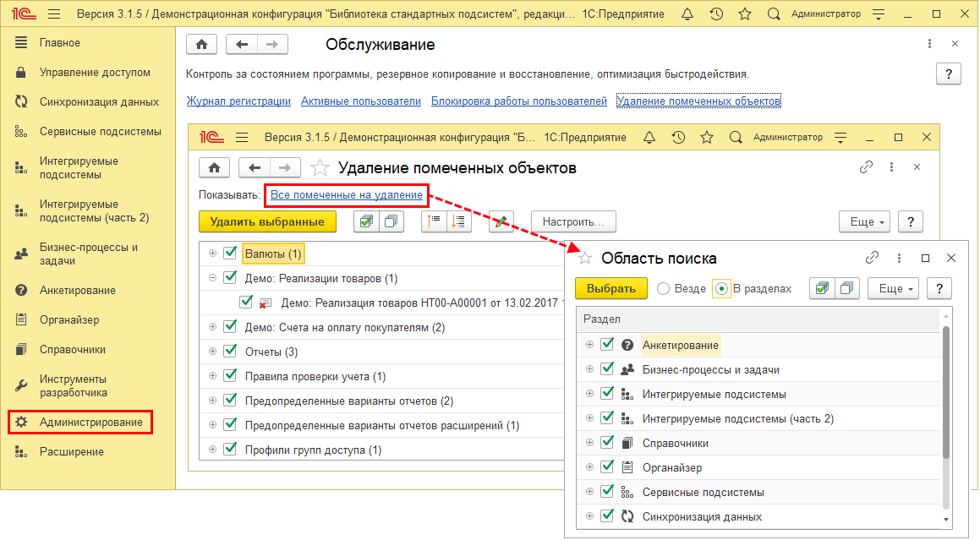Uncheck Анкетирование section checkbox

[607, 345]
